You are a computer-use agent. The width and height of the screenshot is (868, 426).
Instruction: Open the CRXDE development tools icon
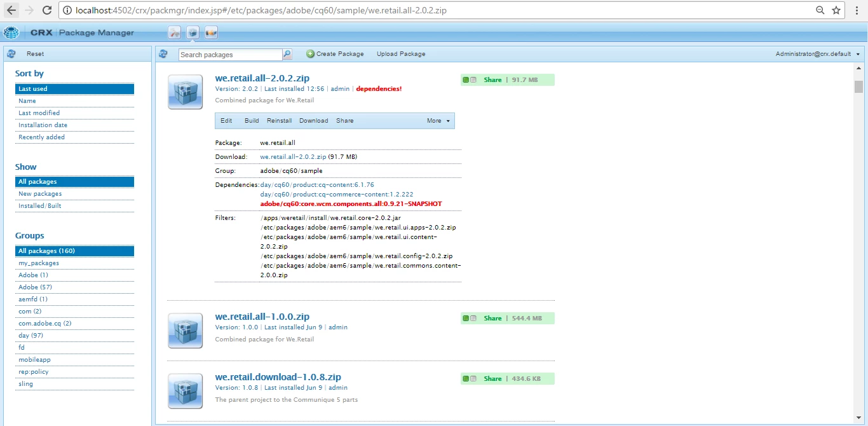pyautogui.click(x=175, y=32)
